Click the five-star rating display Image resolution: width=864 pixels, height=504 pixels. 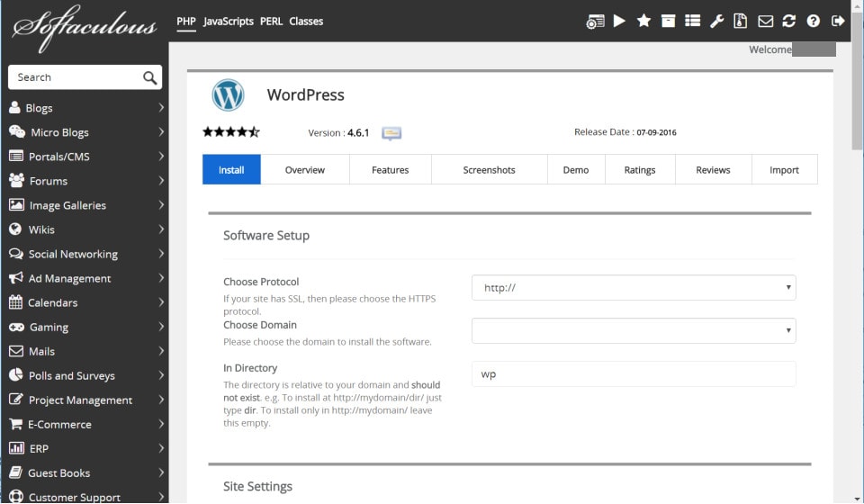click(x=231, y=131)
